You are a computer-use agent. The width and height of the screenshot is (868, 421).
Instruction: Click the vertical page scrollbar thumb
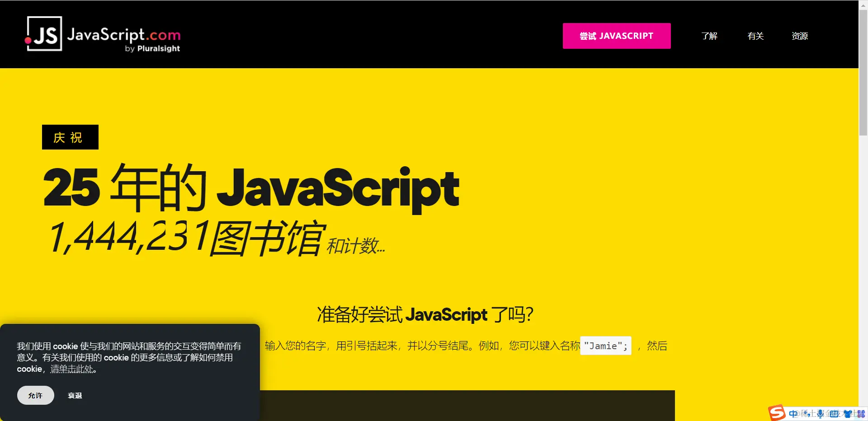coord(863,72)
